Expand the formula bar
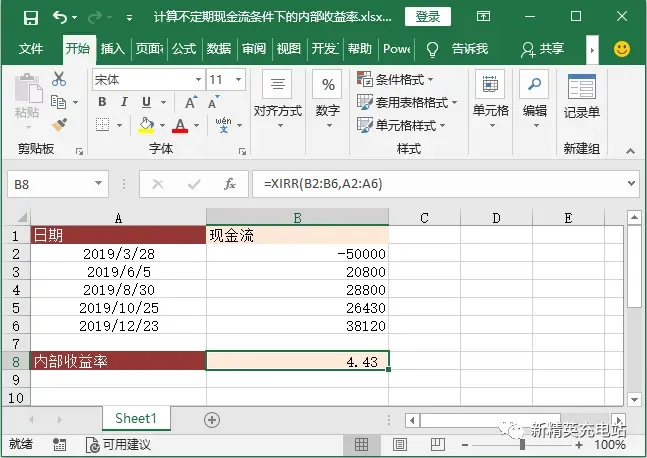Viewport: 647px width, 458px height. 631,184
